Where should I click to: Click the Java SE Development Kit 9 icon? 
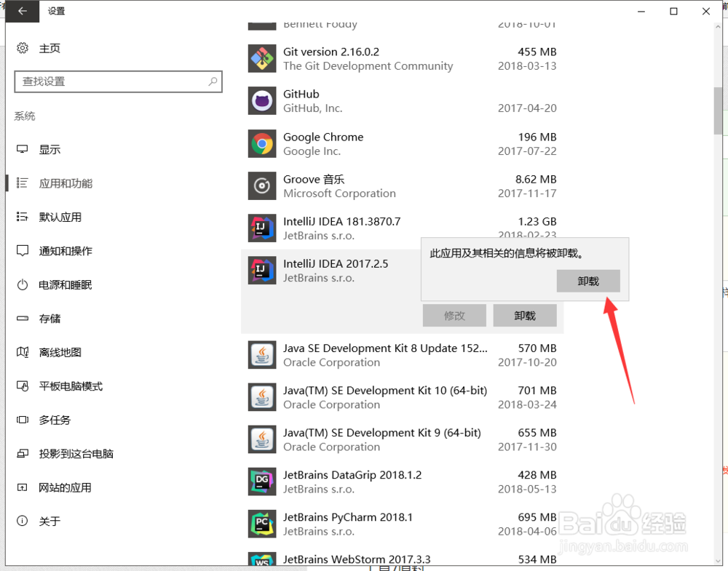click(262, 439)
